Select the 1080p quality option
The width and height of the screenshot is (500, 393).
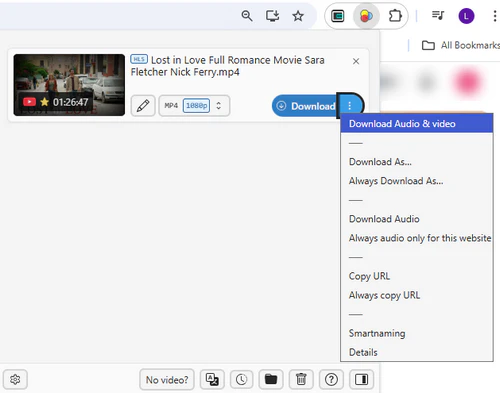196,106
